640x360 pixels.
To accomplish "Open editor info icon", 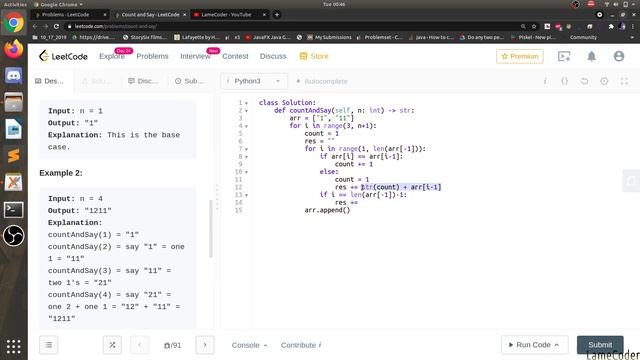I will tap(545, 81).
